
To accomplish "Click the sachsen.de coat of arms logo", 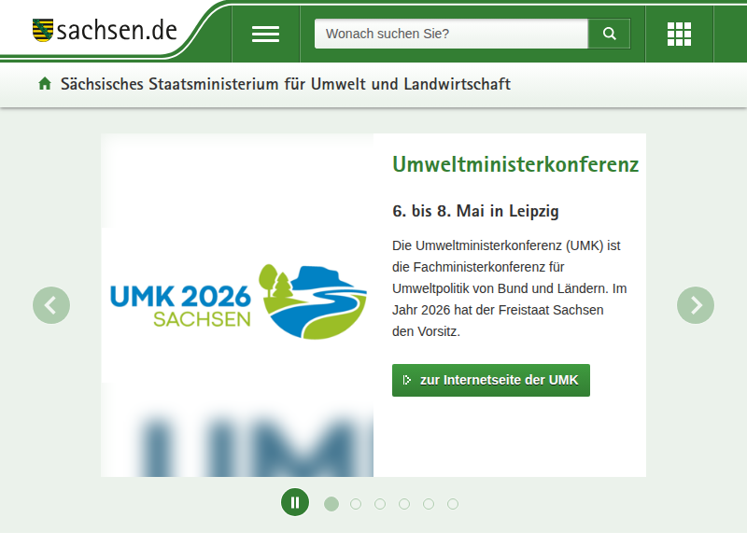I will click(43, 30).
